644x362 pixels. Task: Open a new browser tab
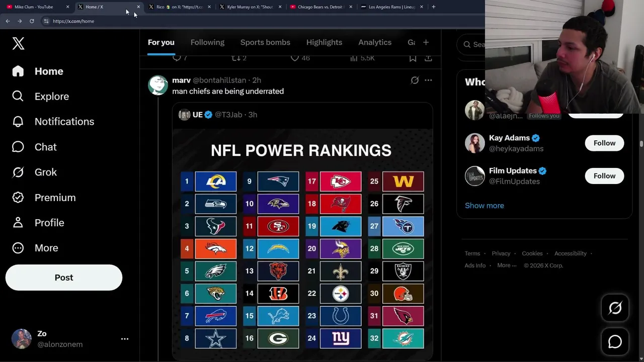click(x=434, y=7)
